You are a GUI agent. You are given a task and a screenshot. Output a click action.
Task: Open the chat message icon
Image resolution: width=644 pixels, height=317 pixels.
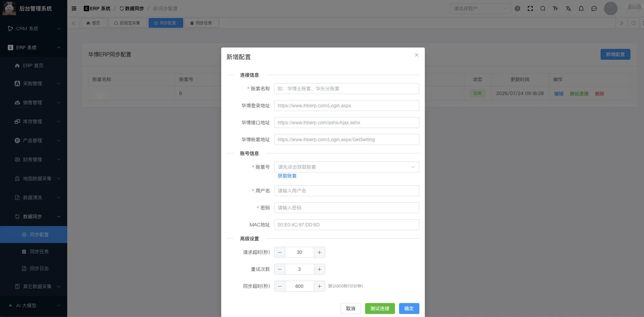[594, 8]
